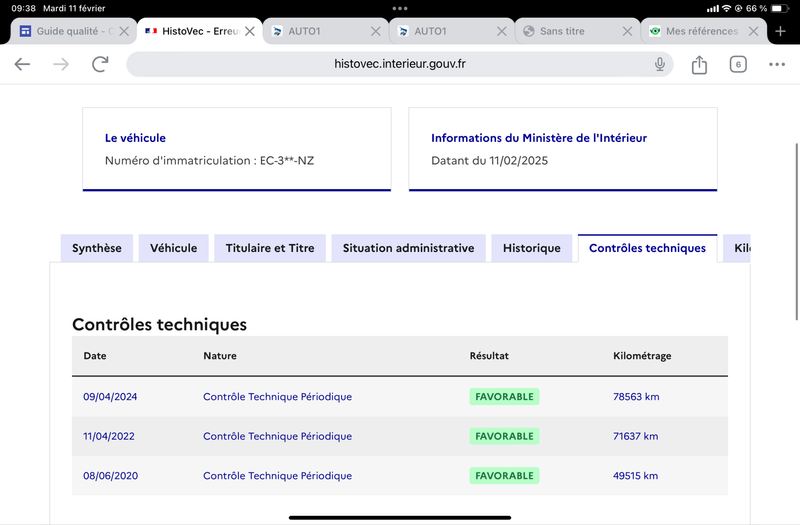Click the Kilométrage column header

click(642, 356)
